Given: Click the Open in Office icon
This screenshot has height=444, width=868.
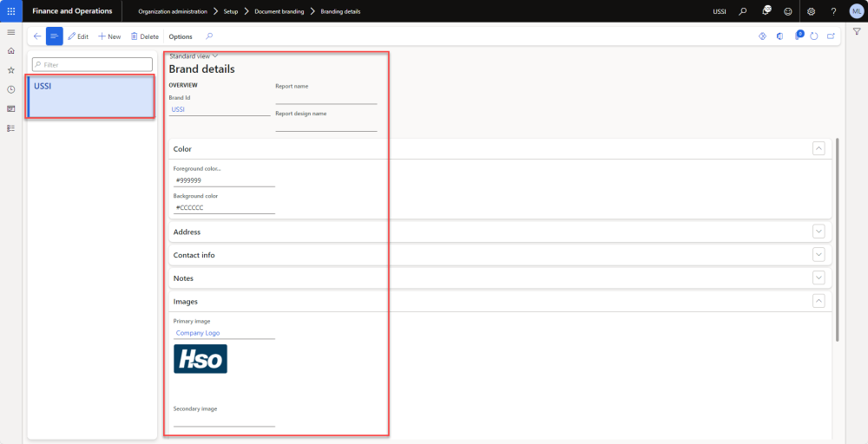Looking at the screenshot, I should coord(780,36).
